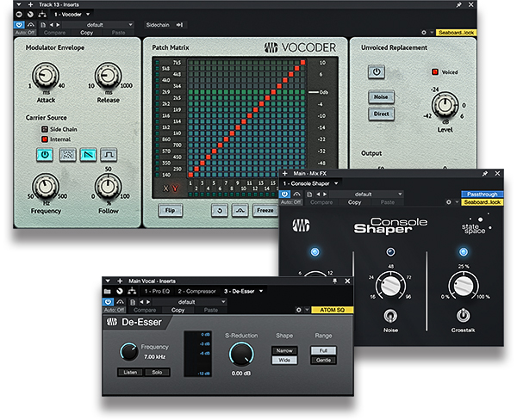Screen dimensions: 517x420
Task: Select the square pulse carrier waveform button
Action: (109, 155)
